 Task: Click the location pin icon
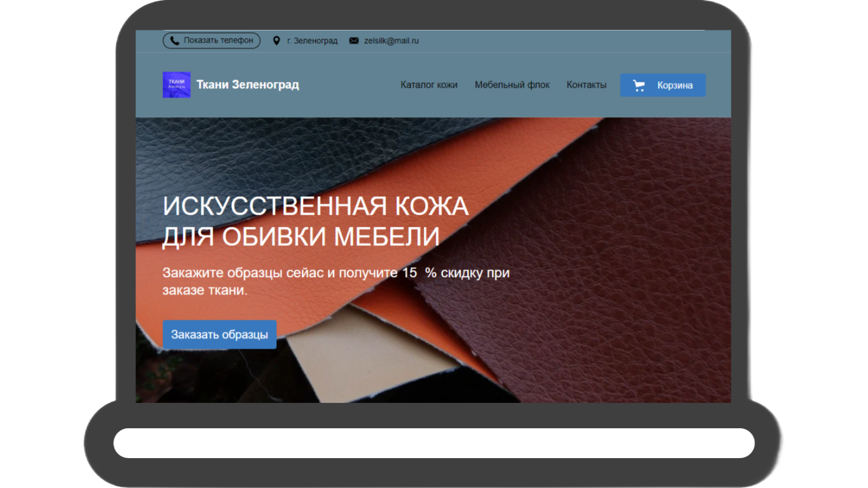point(276,41)
